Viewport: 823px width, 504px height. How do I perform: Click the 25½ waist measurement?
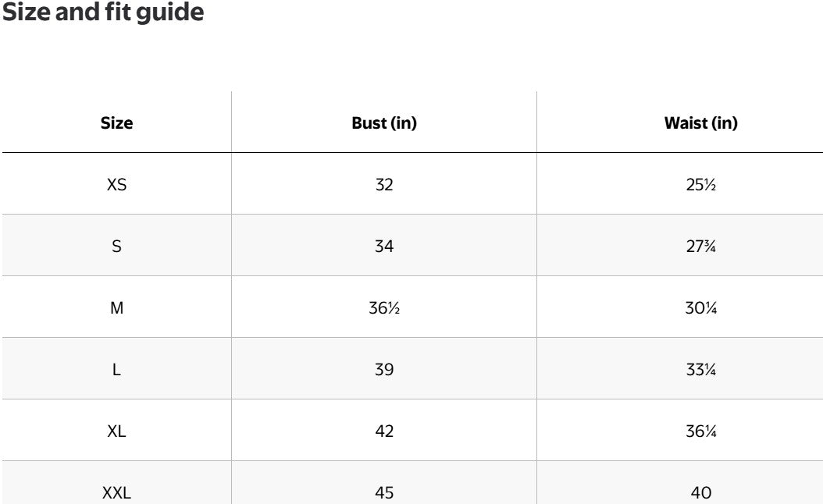tap(700, 185)
